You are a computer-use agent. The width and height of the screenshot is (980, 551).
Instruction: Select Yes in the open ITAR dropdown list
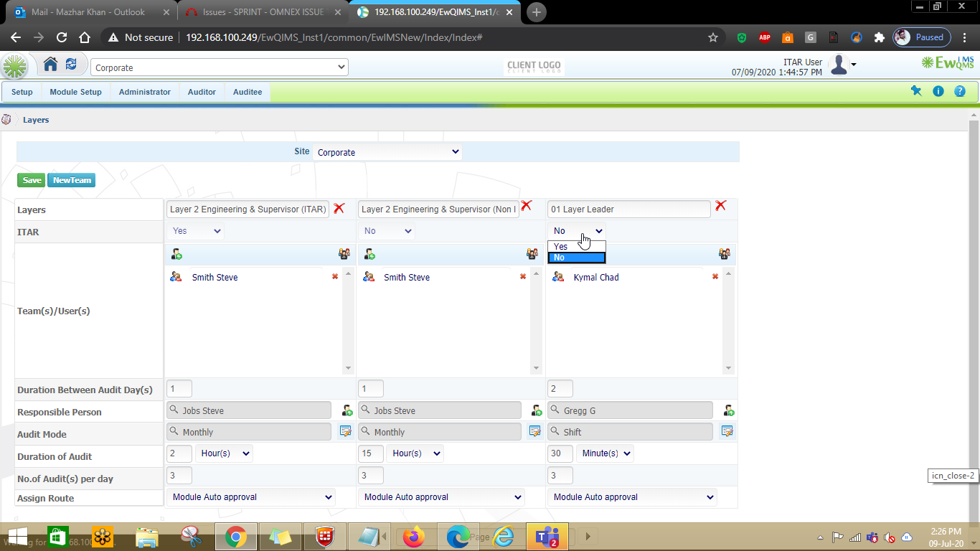[577, 246]
